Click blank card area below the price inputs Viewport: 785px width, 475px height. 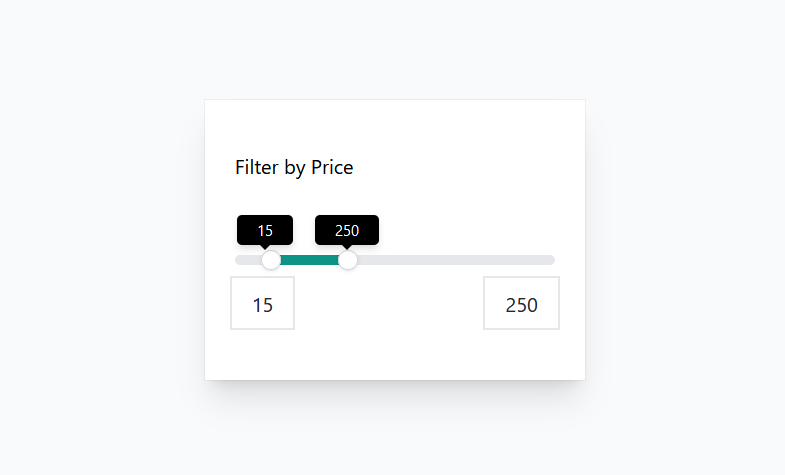click(394, 355)
